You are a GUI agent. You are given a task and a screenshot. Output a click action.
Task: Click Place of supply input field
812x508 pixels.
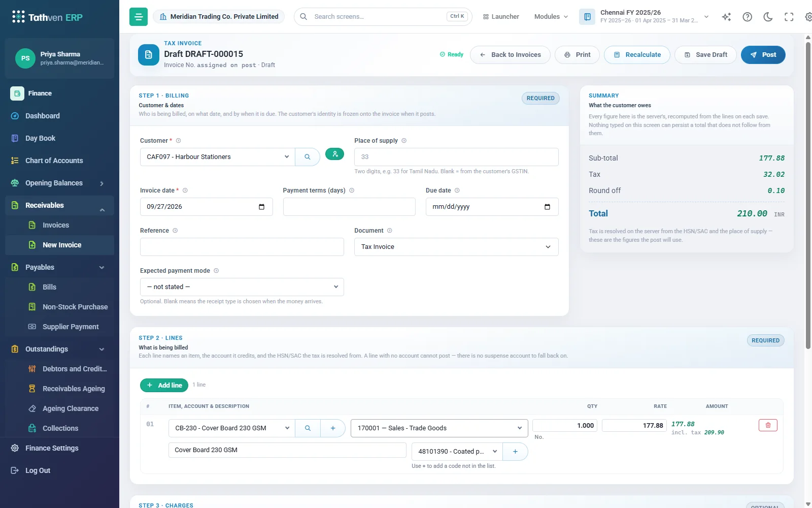click(456, 157)
